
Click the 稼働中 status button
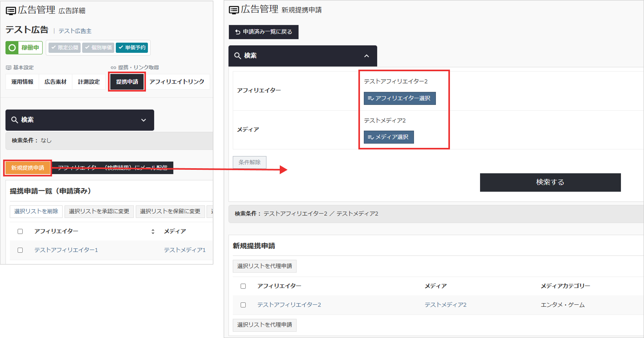24,48
